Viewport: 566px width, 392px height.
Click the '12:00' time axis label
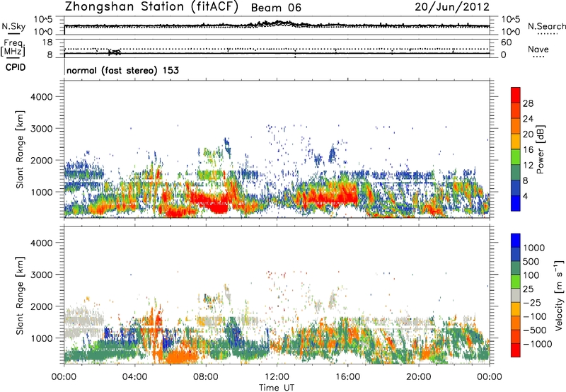(x=277, y=377)
